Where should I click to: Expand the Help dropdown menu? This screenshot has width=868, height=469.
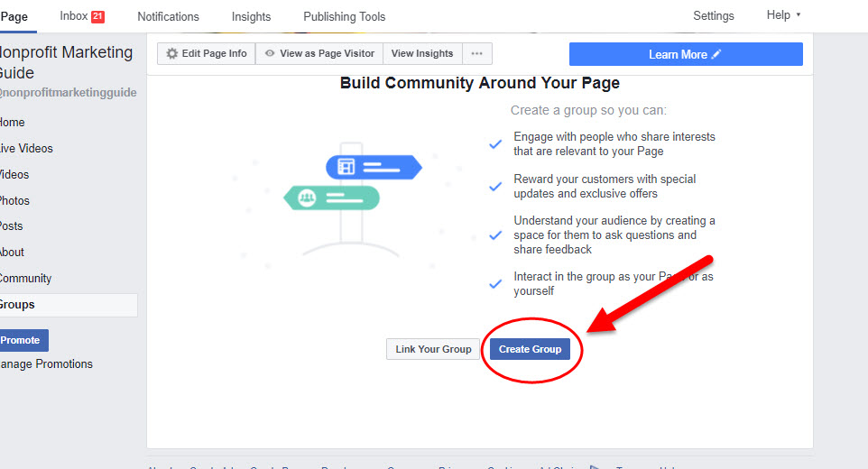click(x=783, y=15)
